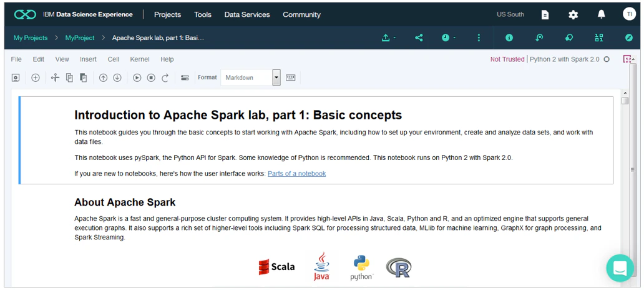Copy the selected cell
This screenshot has width=644, height=290.
click(x=69, y=77)
